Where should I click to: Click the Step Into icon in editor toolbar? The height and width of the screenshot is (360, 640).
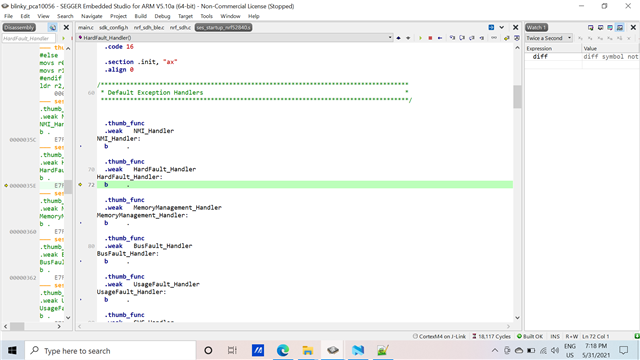pyautogui.click(x=452, y=38)
